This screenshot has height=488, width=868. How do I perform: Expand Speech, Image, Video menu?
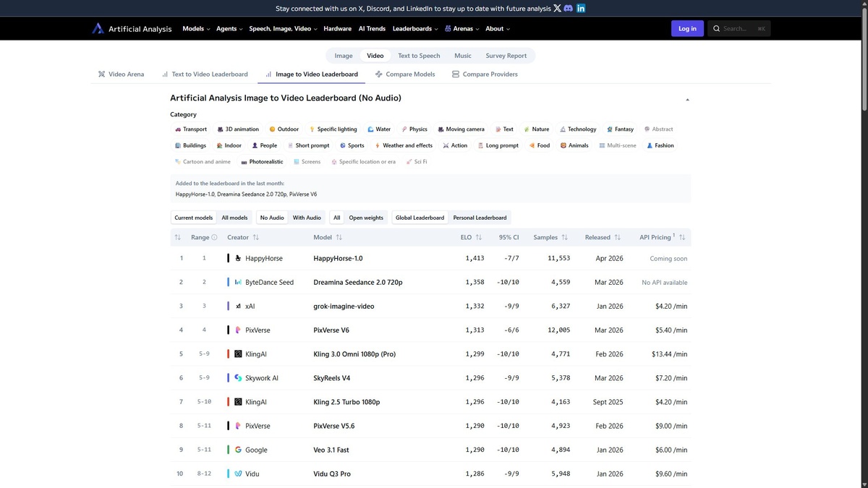click(x=283, y=29)
